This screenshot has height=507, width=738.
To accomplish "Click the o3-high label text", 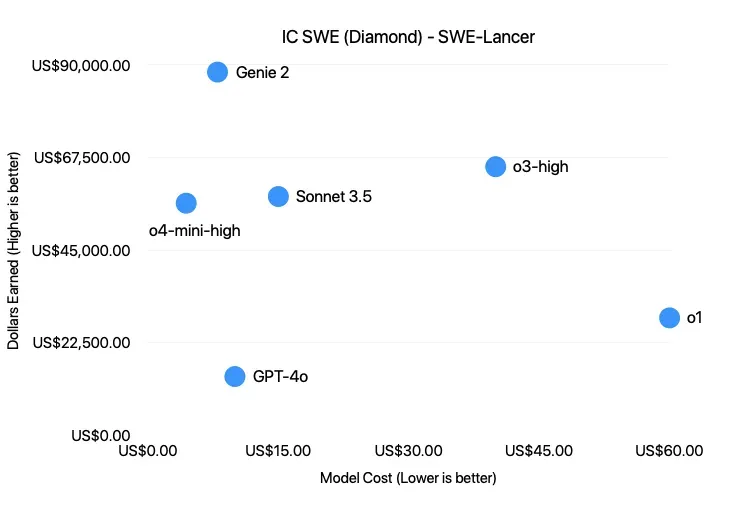I will point(540,167).
